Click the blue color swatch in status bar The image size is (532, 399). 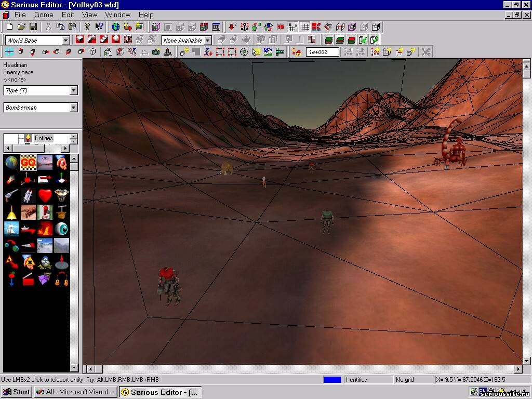[x=332, y=380]
